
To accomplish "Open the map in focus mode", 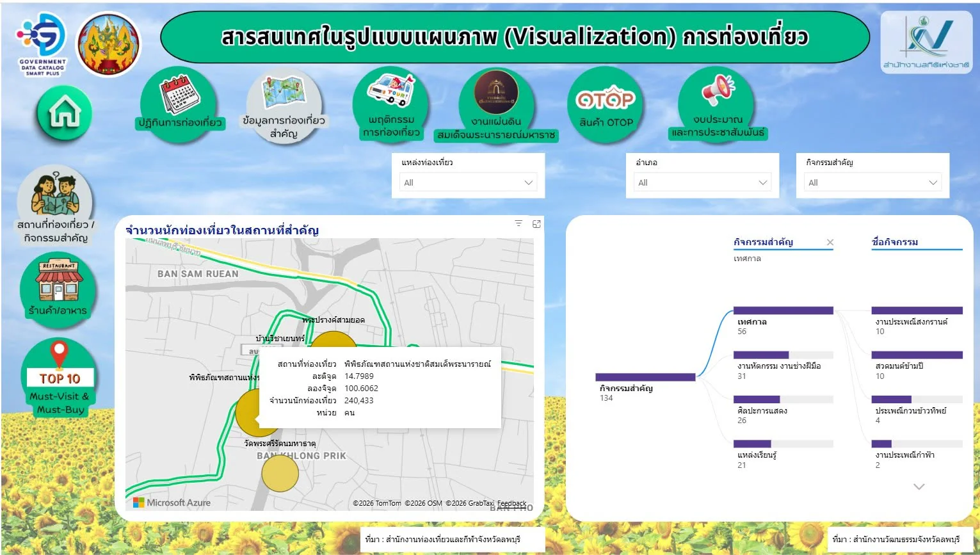I will tap(536, 223).
